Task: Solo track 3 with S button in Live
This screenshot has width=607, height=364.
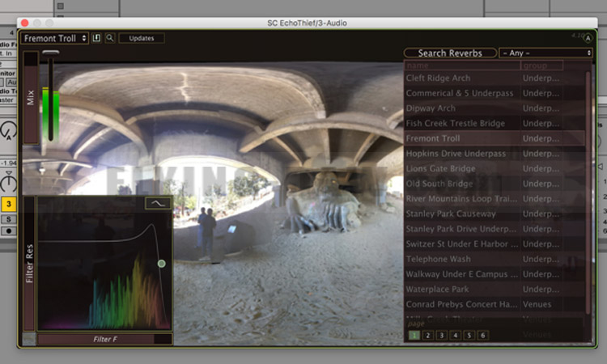Action: click(9, 219)
